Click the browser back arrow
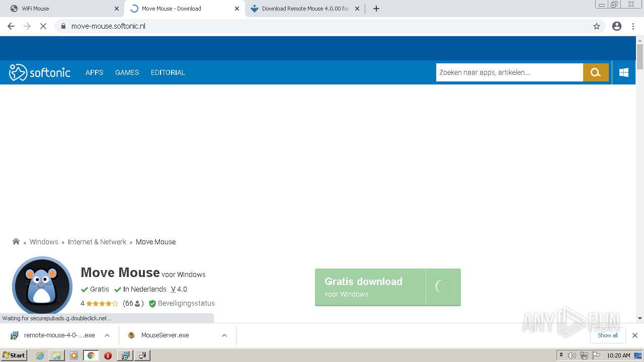Screen dimensions: 644x362 coord(11,26)
